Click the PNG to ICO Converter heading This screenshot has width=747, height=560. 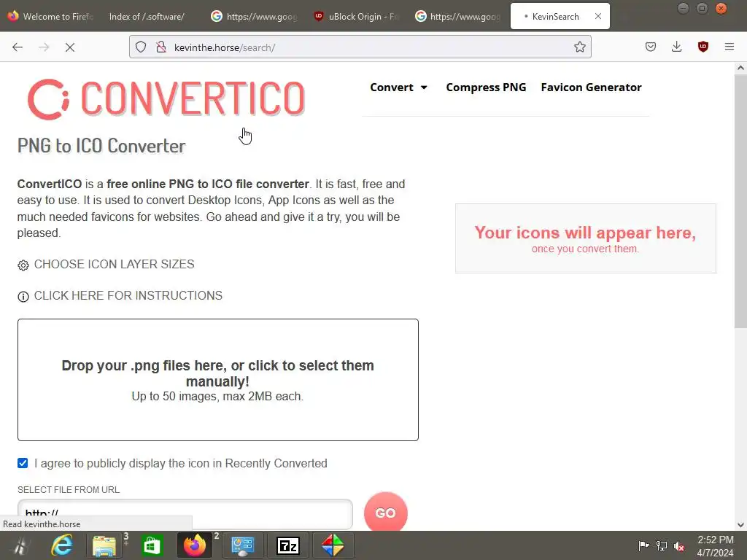click(x=101, y=146)
